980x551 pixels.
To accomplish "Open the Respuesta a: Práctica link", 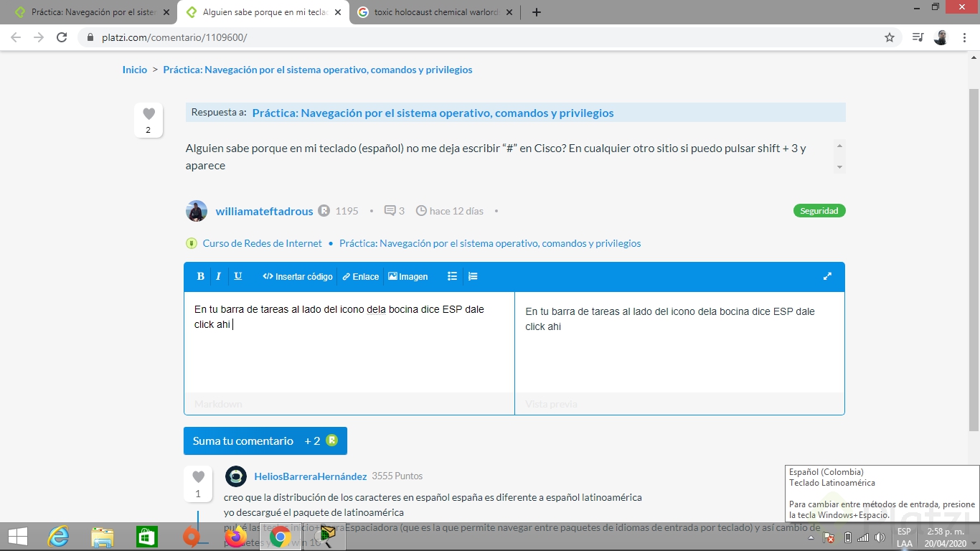I will point(433,113).
